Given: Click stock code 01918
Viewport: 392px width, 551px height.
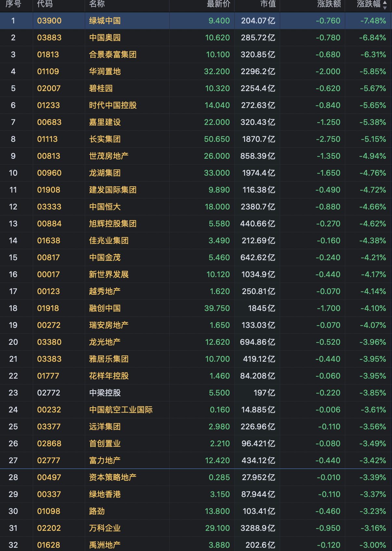Looking at the screenshot, I should click(48, 308).
